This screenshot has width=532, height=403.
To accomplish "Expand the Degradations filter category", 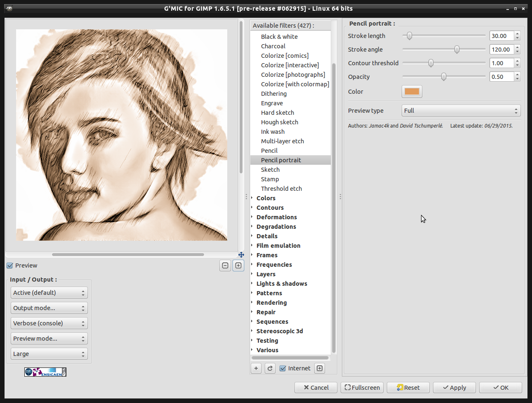I will pos(252,227).
